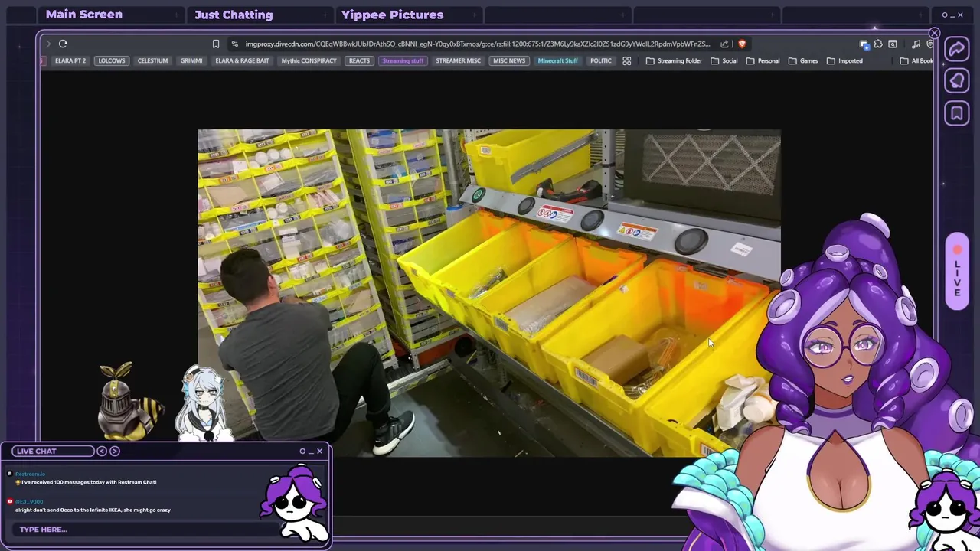Expand the Personal bookmark folder
980x551 pixels.
(763, 60)
